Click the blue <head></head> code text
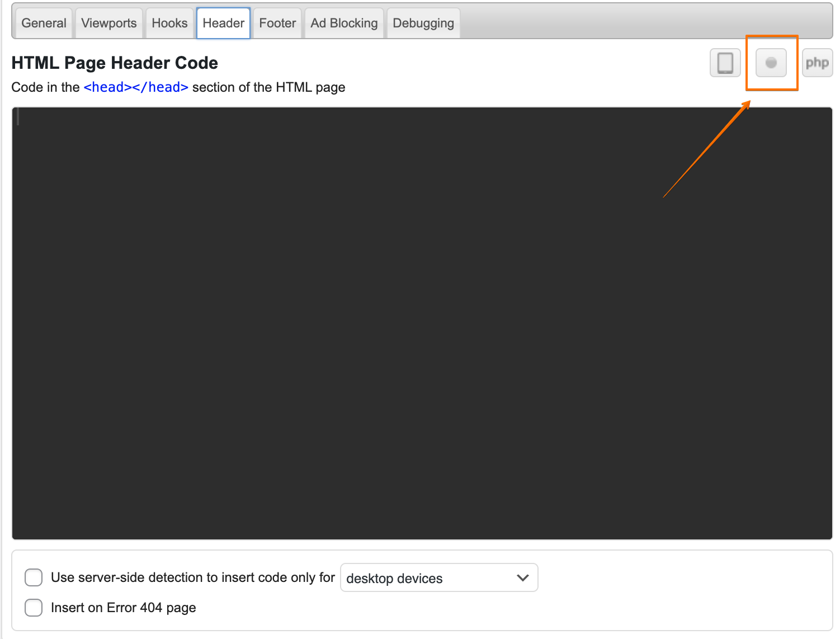This screenshot has height=639, width=840. tap(136, 87)
